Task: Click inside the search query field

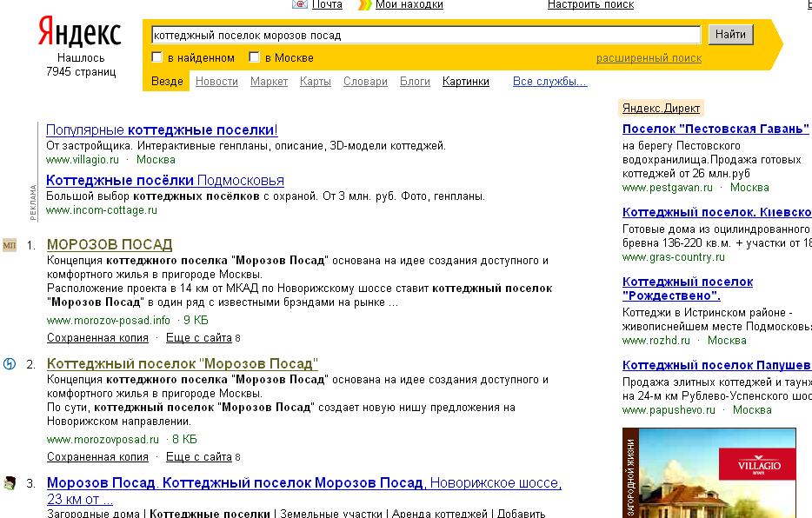Action: coord(426,35)
